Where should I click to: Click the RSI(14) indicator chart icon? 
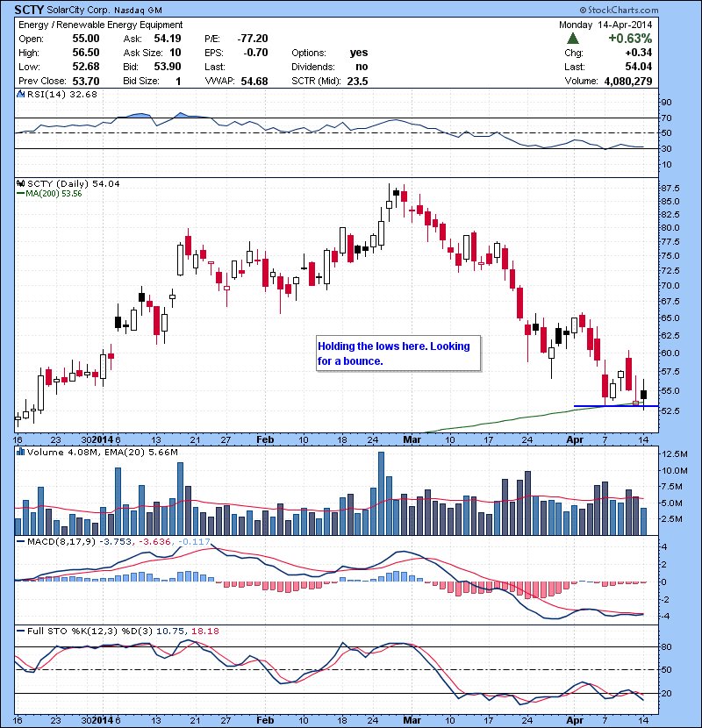click(x=20, y=94)
